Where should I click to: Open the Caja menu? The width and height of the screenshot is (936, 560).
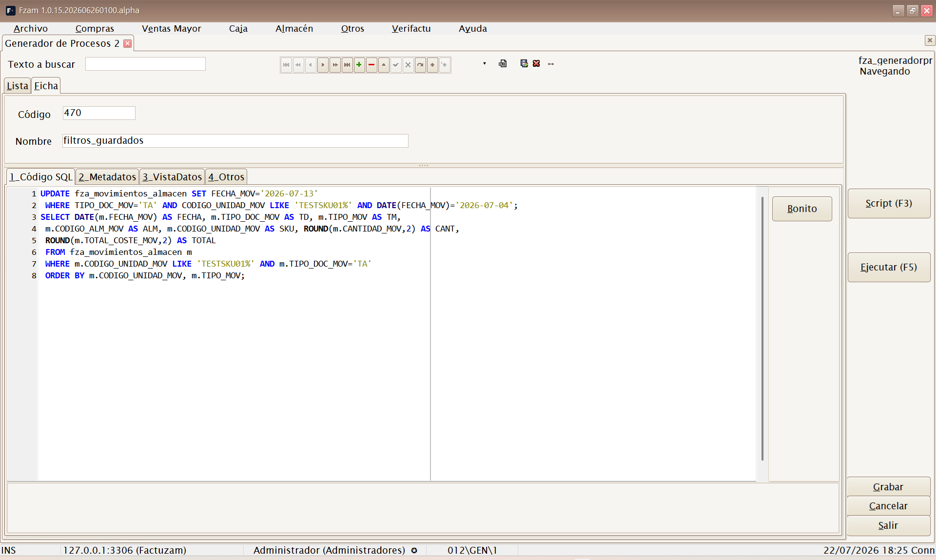pyautogui.click(x=238, y=28)
